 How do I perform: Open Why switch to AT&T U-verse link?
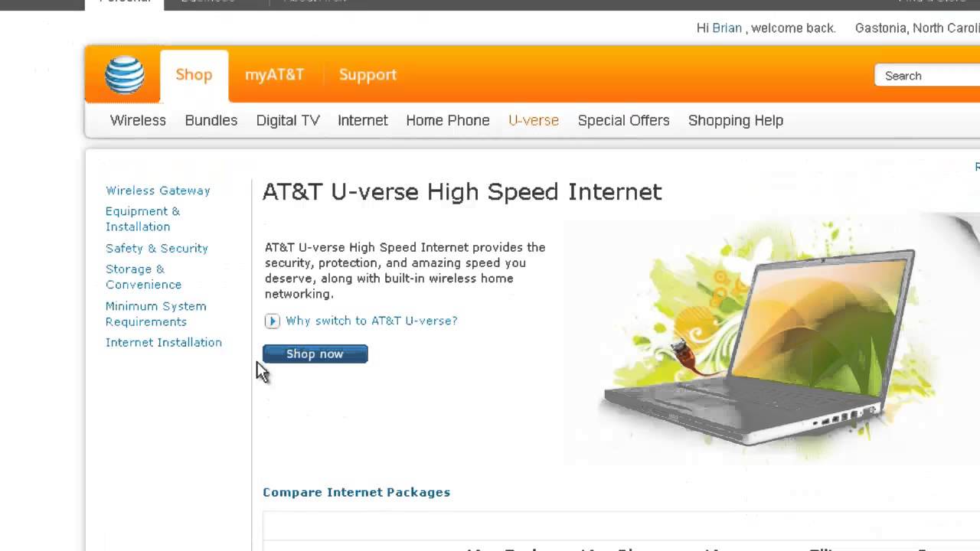tap(371, 321)
